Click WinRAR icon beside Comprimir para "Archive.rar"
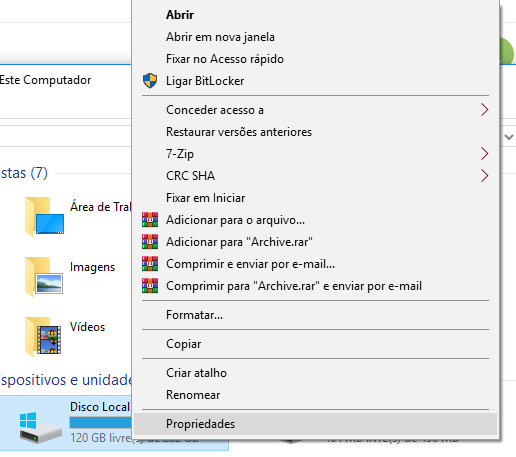 (150, 286)
